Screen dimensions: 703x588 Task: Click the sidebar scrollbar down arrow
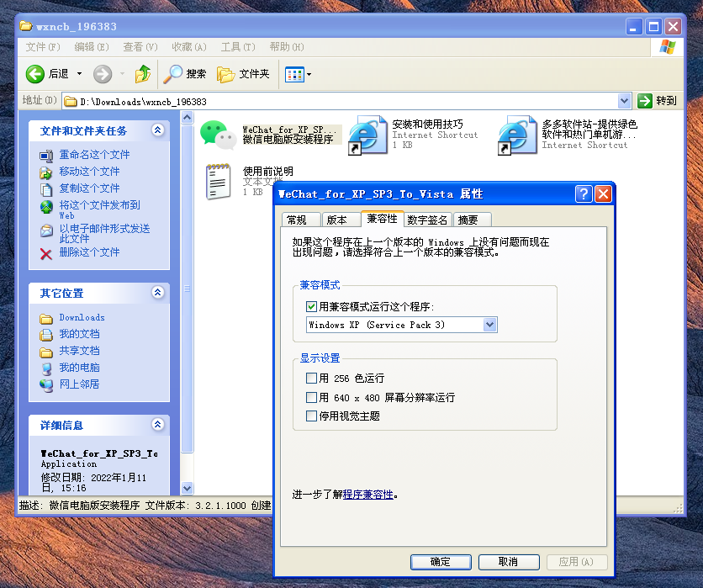point(187,488)
